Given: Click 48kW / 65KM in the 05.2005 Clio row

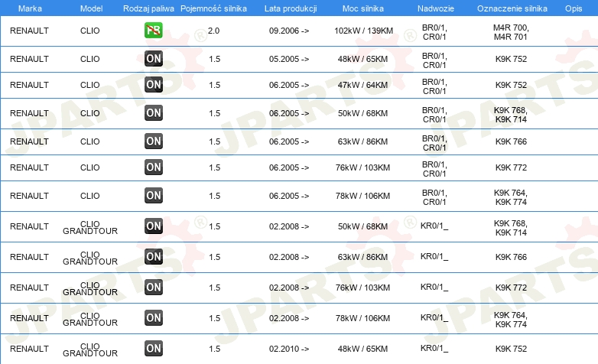Looking at the screenshot, I should [362, 59].
